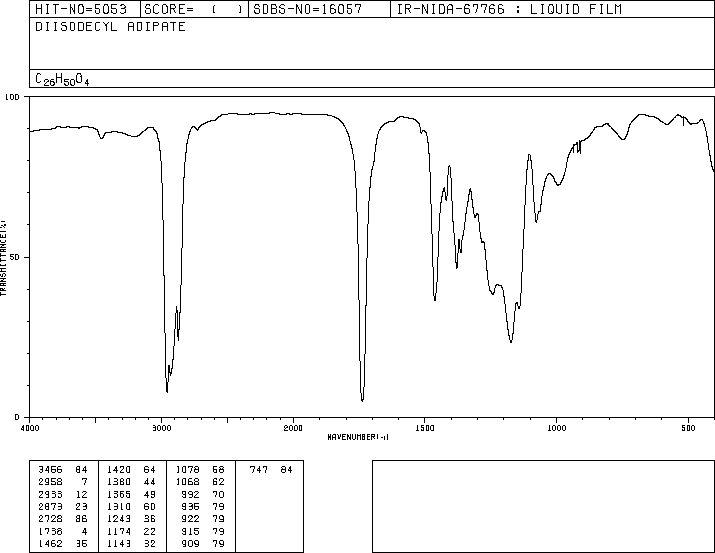Pick wavenumber 1380 in peak table
Screen dimensions: 715x553
tap(119, 482)
